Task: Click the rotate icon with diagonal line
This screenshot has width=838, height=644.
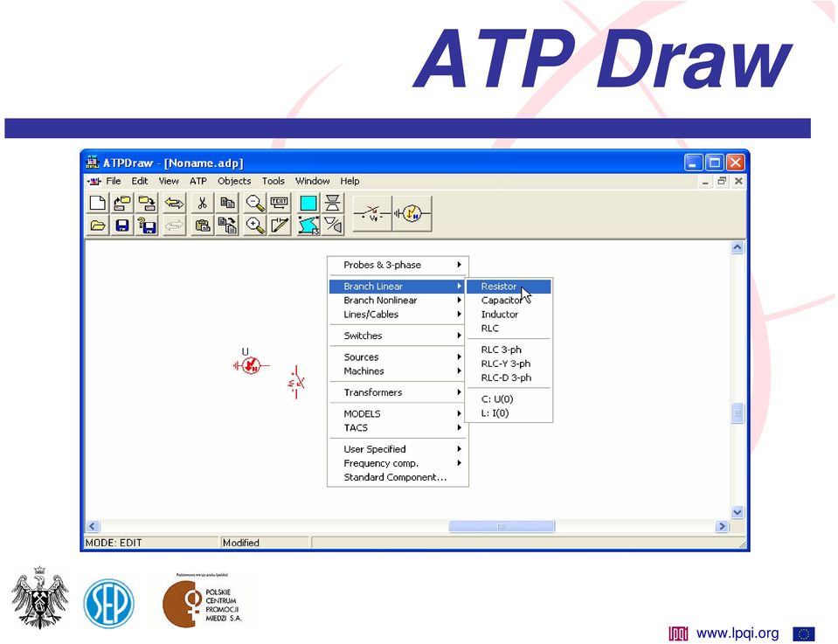Action: click(x=333, y=225)
